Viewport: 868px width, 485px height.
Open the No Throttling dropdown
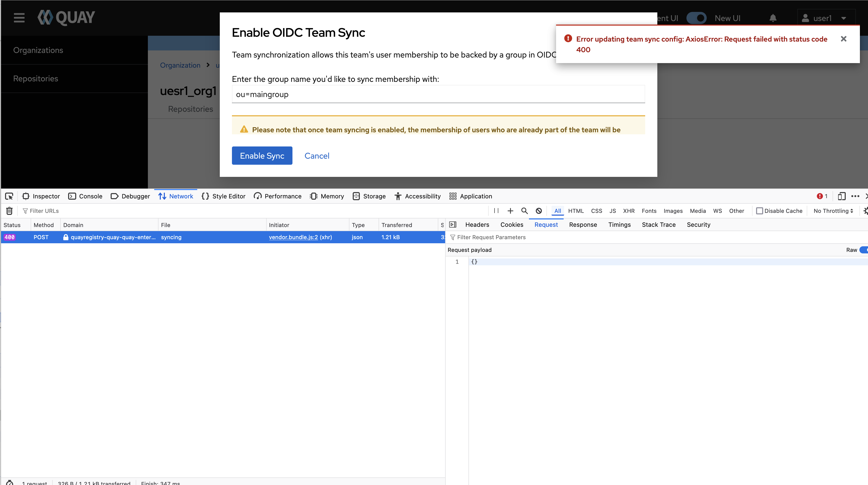pos(833,211)
